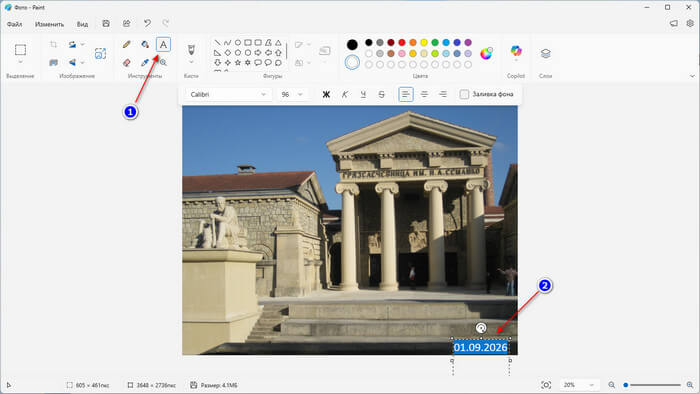Open the Layers panel icon
Viewport: 700px width, 394px height.
pyautogui.click(x=546, y=54)
